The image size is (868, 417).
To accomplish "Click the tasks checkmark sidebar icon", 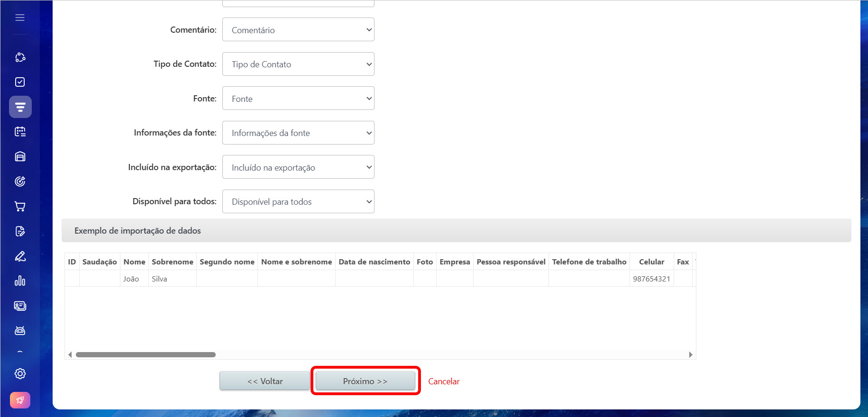I will click(x=20, y=82).
